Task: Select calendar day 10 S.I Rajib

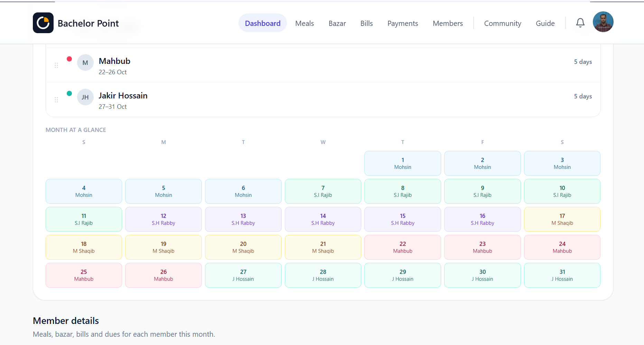Action: coord(562,191)
